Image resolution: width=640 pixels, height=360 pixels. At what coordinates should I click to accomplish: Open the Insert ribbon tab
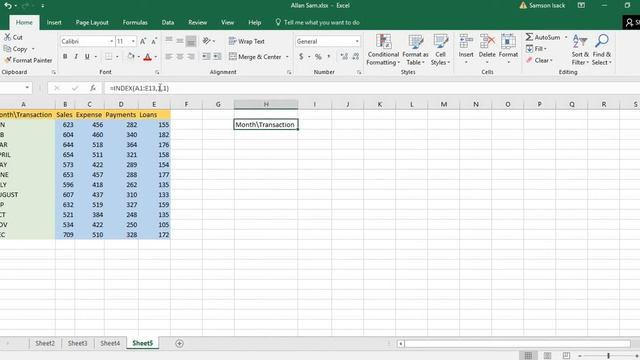pyautogui.click(x=54, y=22)
